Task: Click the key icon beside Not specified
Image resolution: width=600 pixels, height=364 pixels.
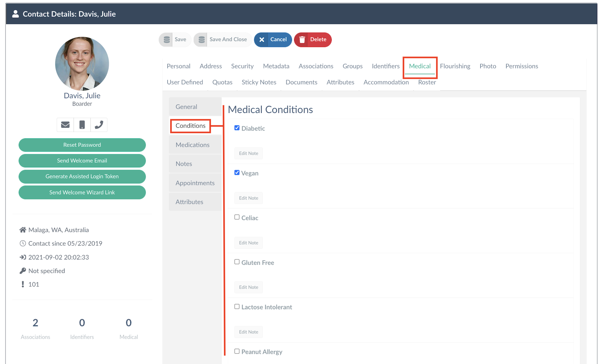Action: tap(23, 271)
